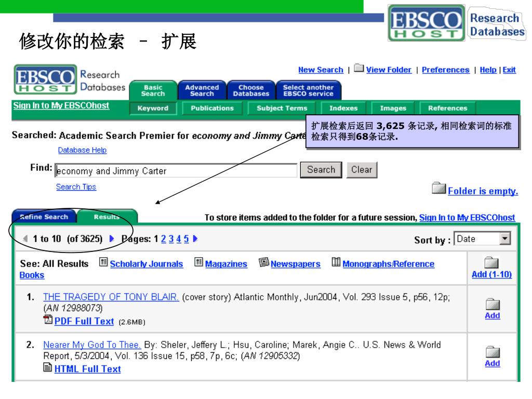This screenshot has width=532, height=399.
Task: Filter results by Magazines link
Action: pyautogui.click(x=226, y=264)
